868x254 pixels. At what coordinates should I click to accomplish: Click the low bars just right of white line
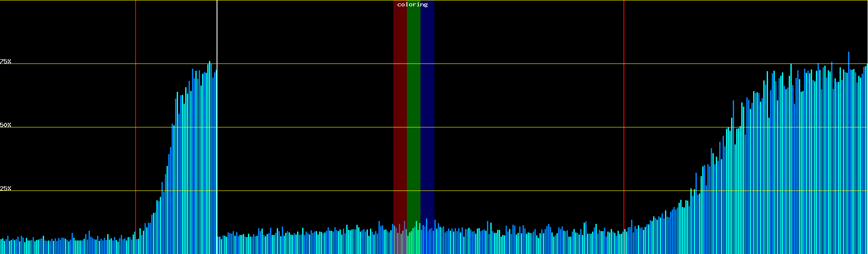click(x=225, y=245)
